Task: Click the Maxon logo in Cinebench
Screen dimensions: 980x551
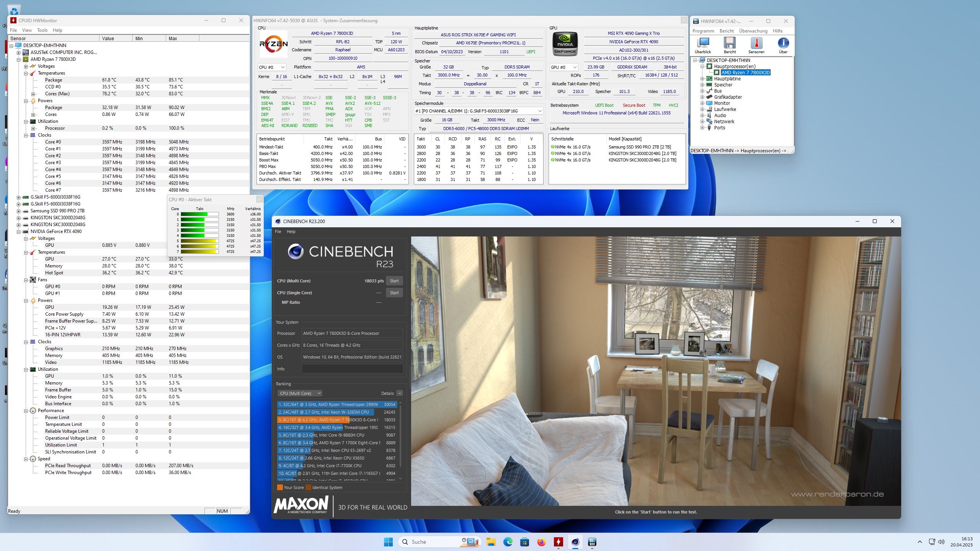Action: click(301, 506)
